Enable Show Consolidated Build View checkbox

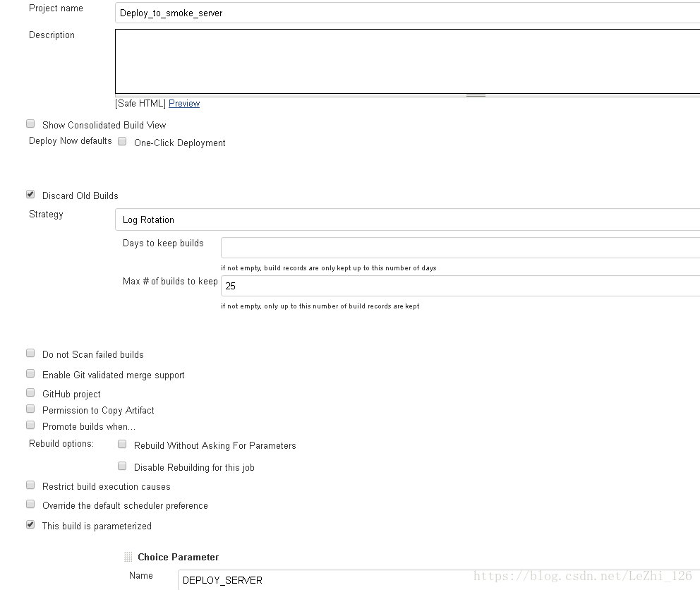click(30, 124)
